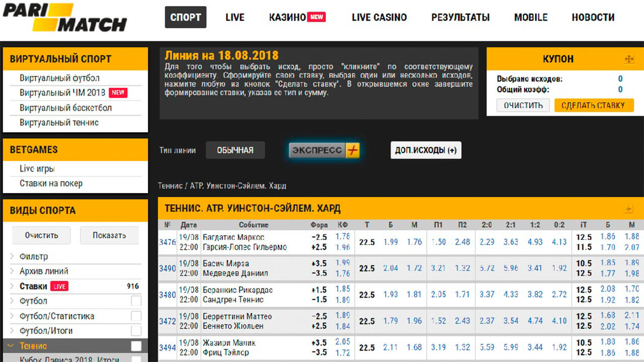Open the LIVE CASINO tab
This screenshot has height=362, width=644.
[x=379, y=17]
